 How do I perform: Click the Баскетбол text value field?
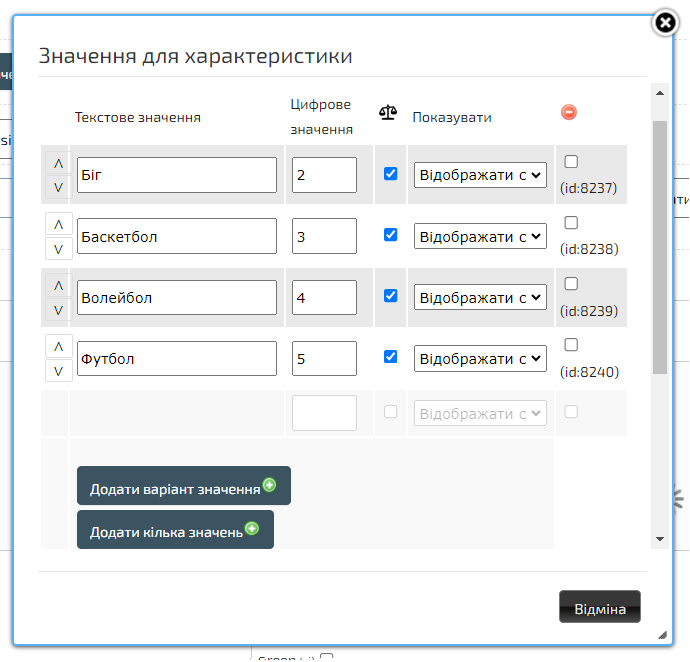176,236
